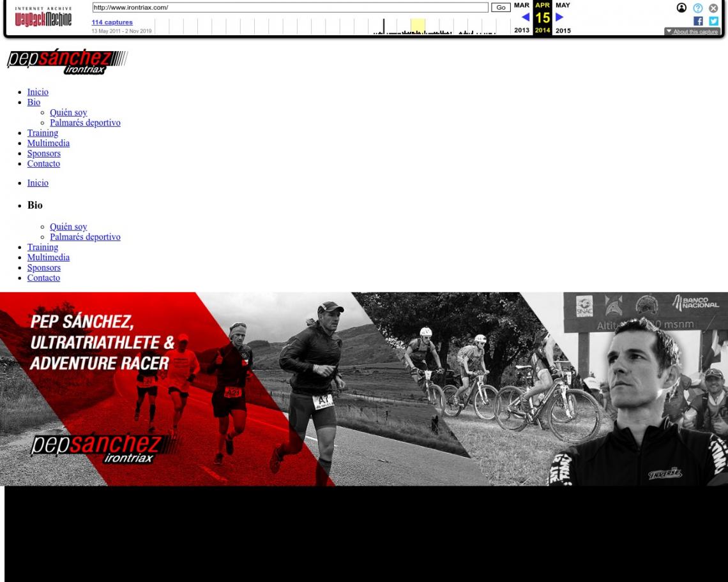The width and height of the screenshot is (728, 582).
Task: Click the Wayback Machine logo
Action: pos(43,17)
